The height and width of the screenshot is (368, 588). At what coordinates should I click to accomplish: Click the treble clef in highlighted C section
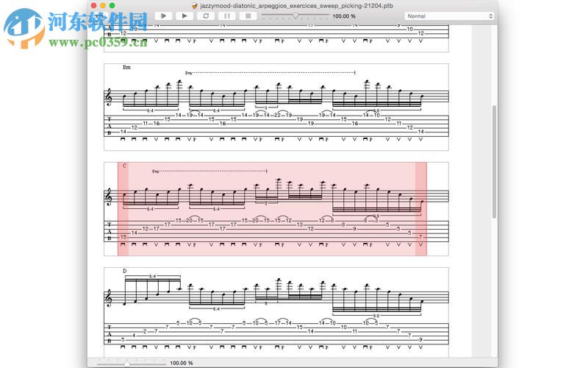(x=109, y=197)
